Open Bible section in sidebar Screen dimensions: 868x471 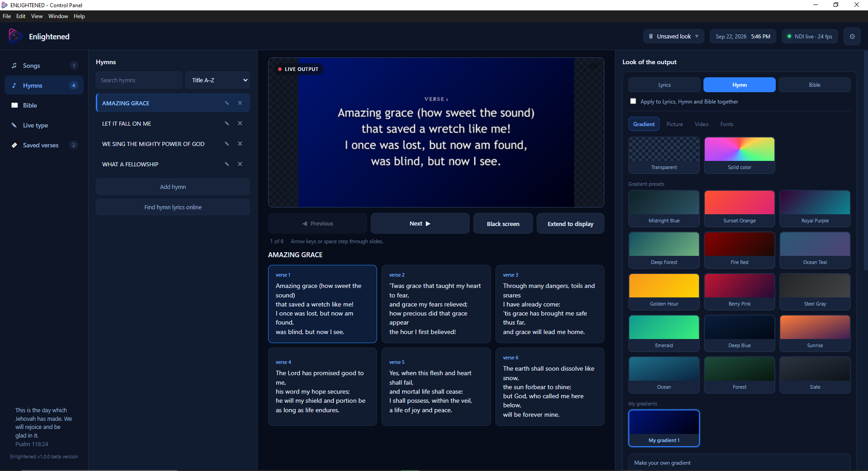(x=44, y=105)
